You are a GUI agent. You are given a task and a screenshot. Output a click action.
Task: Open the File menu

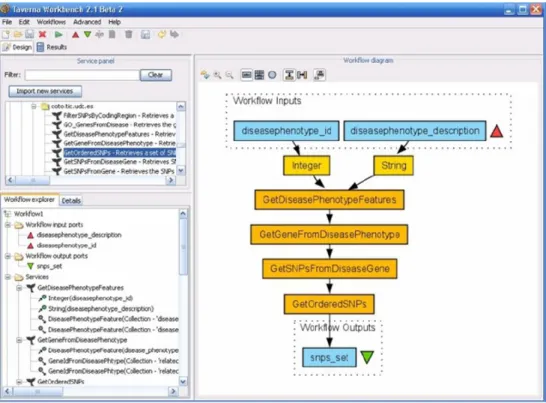click(7, 22)
